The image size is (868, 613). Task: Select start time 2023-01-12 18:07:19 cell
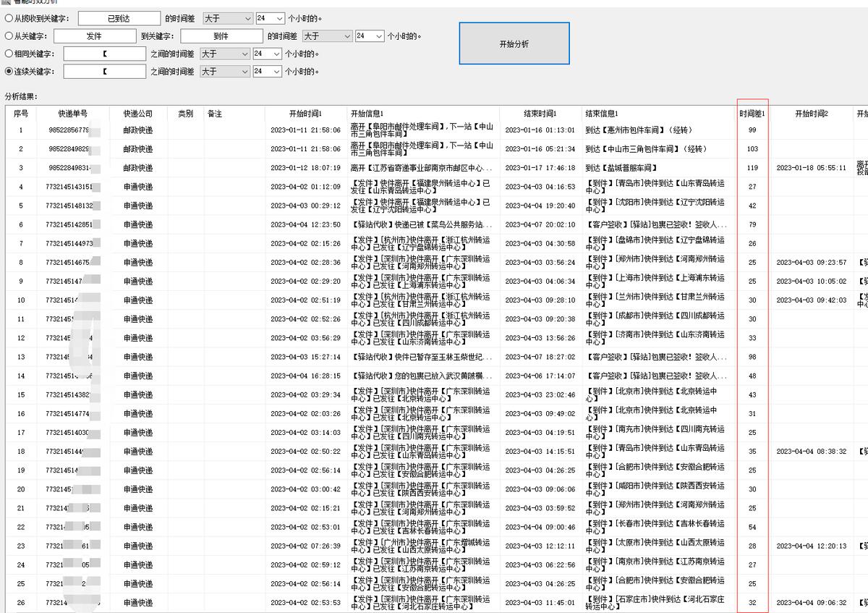(305, 168)
